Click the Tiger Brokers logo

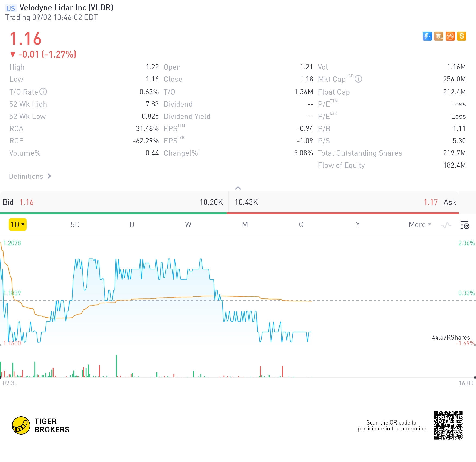pyautogui.click(x=41, y=425)
